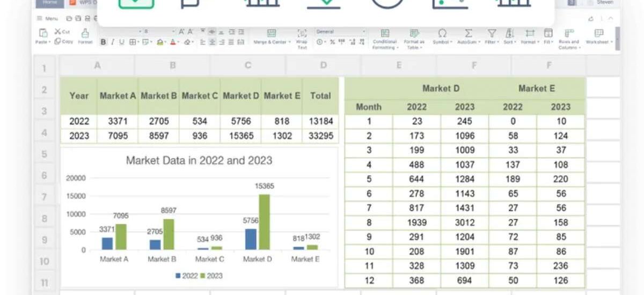Select column A header

(x=97, y=65)
